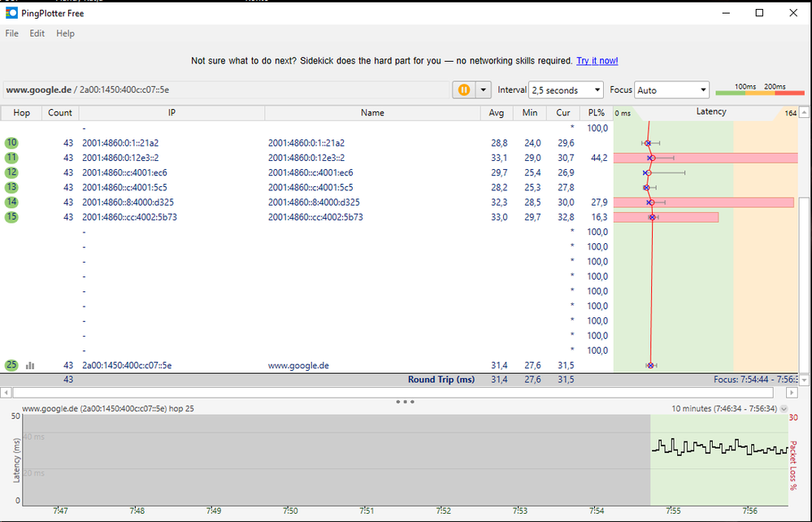The width and height of the screenshot is (812, 522).
Task: Click the 7:50 mark on the timeline
Action: 290,511
